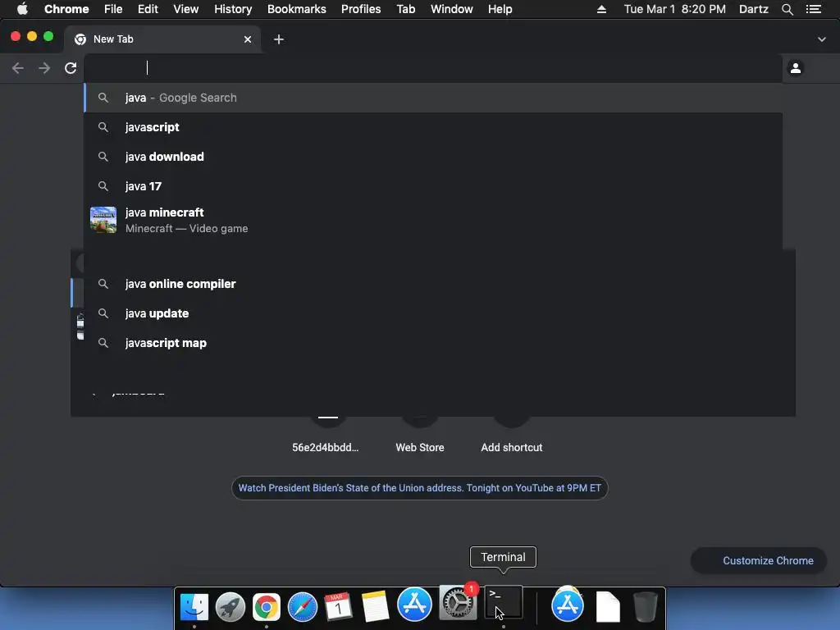Open the Help menu
This screenshot has width=840, height=630.
tap(500, 9)
